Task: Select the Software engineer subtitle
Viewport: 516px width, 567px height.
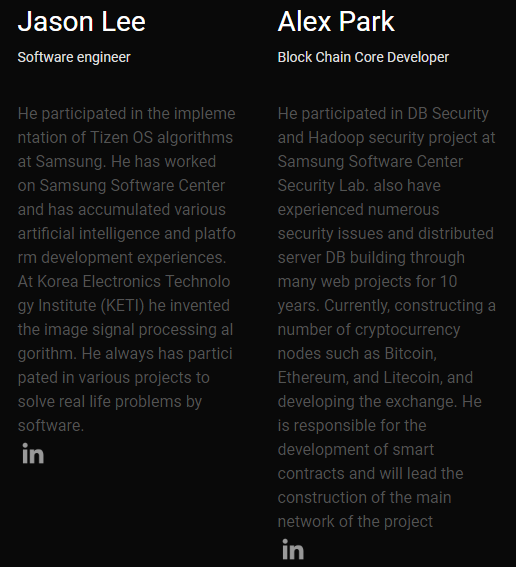Action: (74, 57)
